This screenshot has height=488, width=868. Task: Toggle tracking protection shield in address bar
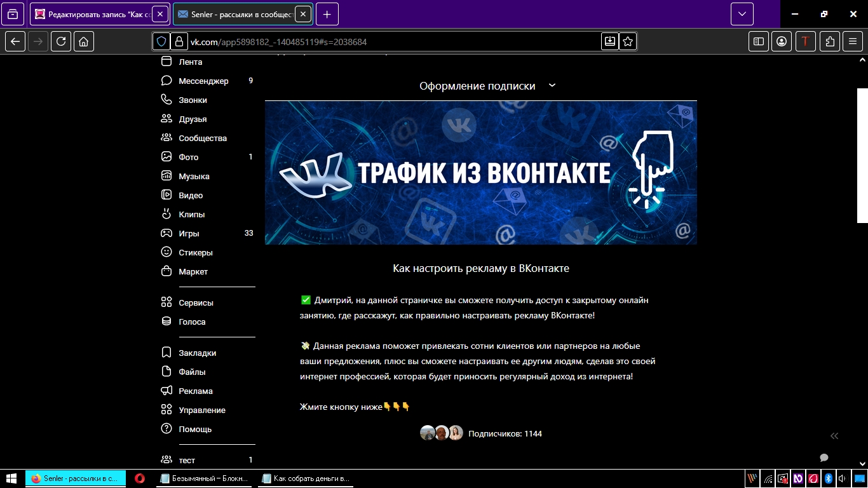pos(162,41)
